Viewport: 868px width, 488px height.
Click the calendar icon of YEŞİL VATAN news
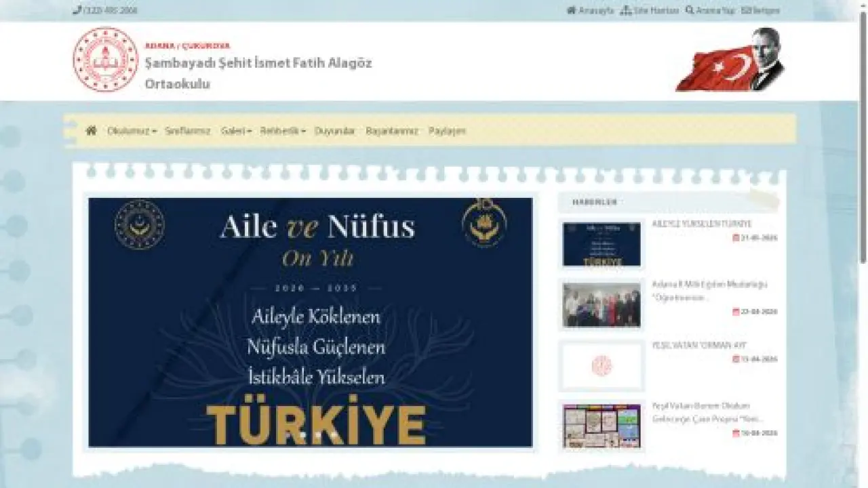pos(736,359)
